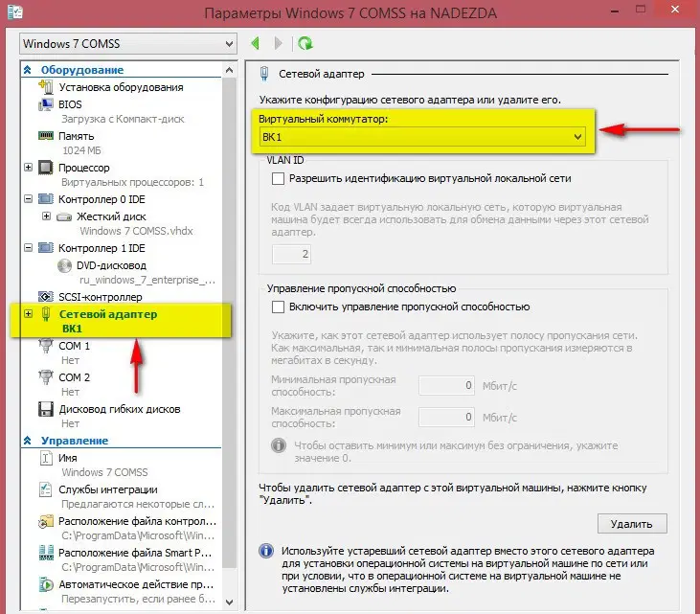700x614 pixels.
Task: Click '1024 МБ' memory value text
Action: tap(81, 150)
